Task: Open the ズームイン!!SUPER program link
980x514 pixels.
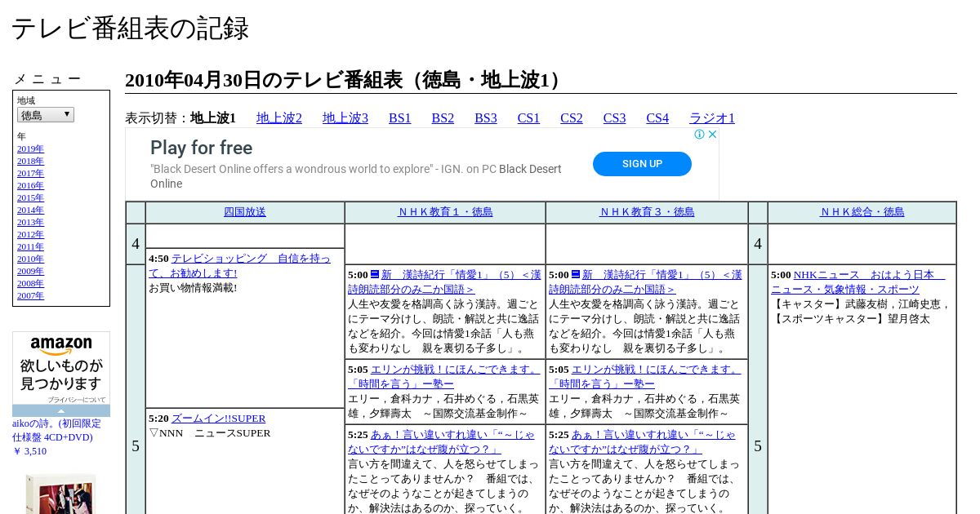Action: click(x=218, y=419)
